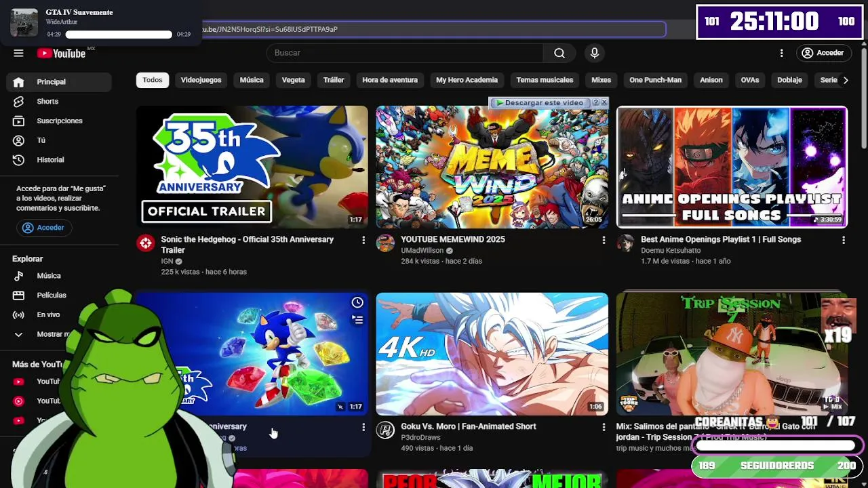Screen dimensions: 868x488
Task: Open the Trip Session mix thumbnail
Action: point(732,354)
